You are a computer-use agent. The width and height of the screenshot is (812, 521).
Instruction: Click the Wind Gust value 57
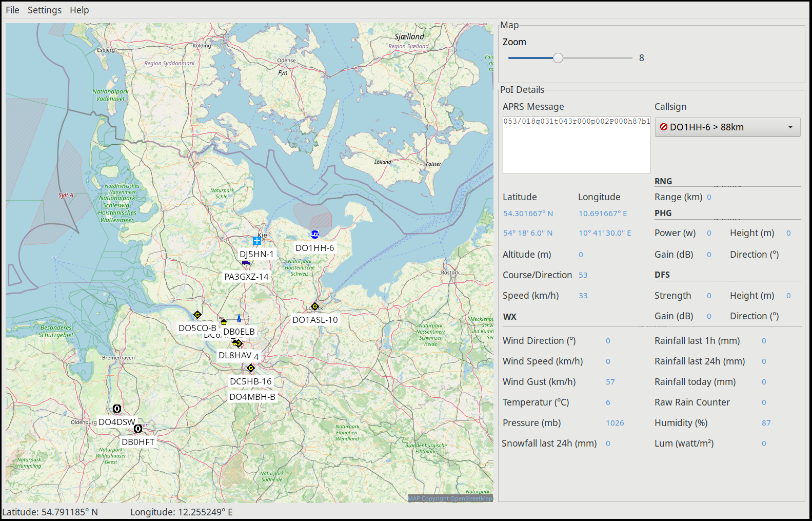[x=610, y=382]
